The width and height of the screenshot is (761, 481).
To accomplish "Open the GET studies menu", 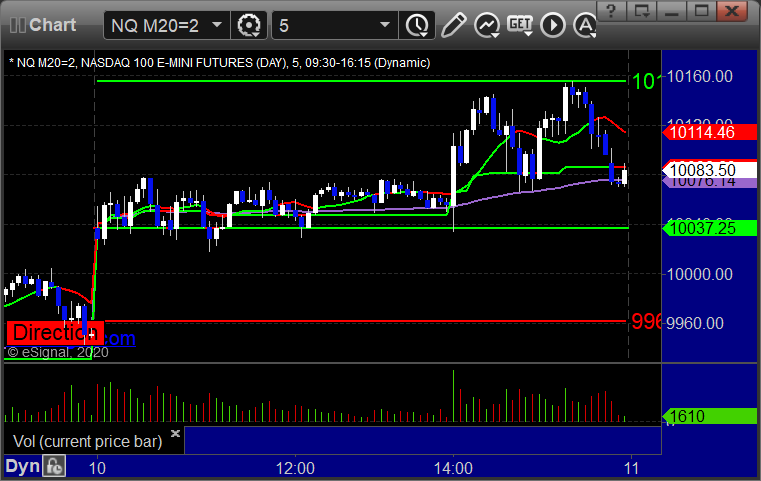I will pyautogui.click(x=520, y=25).
